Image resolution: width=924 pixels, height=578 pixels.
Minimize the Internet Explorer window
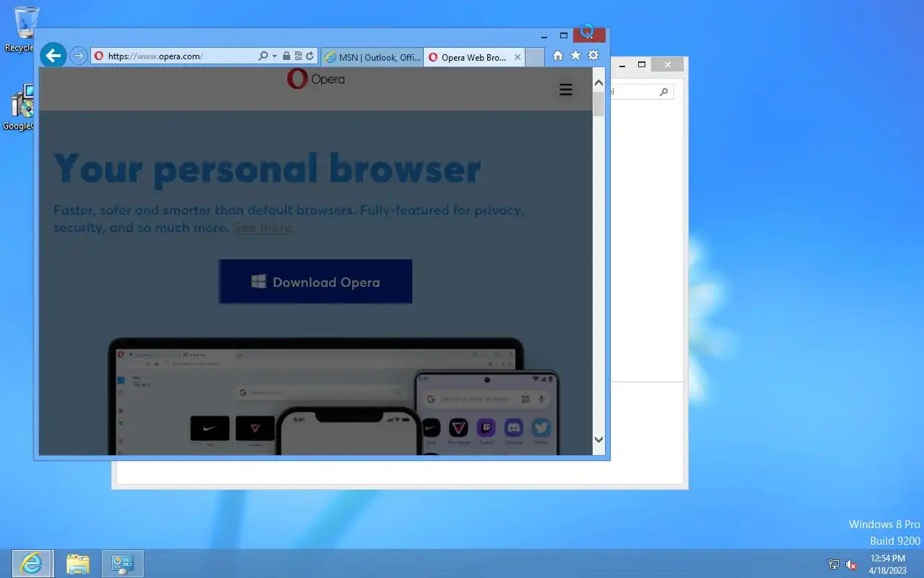point(544,36)
